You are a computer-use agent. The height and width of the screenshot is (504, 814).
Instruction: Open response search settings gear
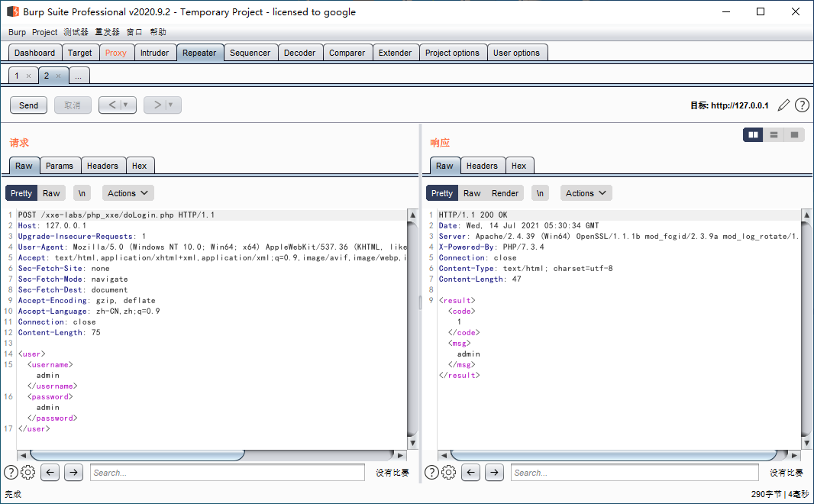[448, 473]
